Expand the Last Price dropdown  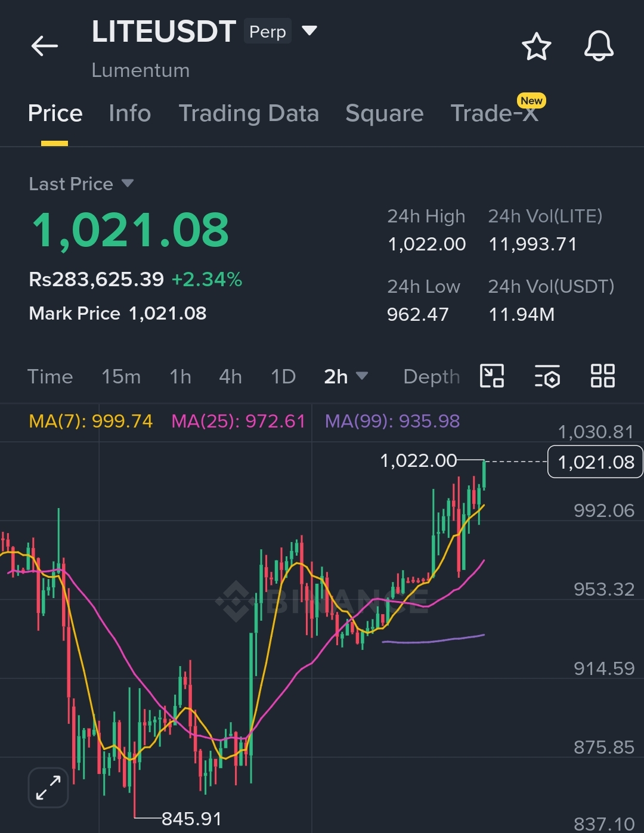coord(127,183)
